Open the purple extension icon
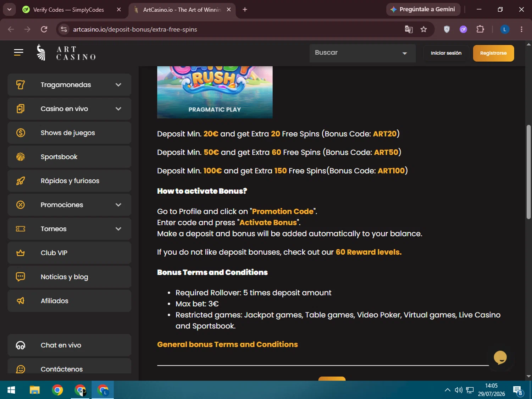 (463, 29)
